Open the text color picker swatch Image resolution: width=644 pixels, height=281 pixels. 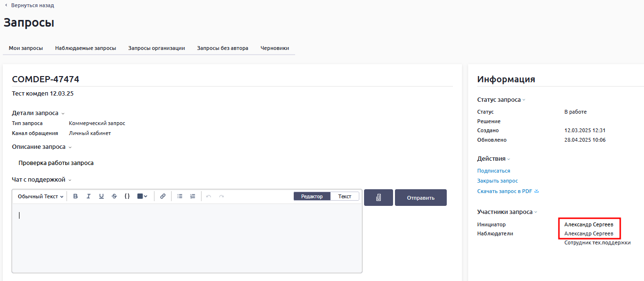pyautogui.click(x=142, y=196)
